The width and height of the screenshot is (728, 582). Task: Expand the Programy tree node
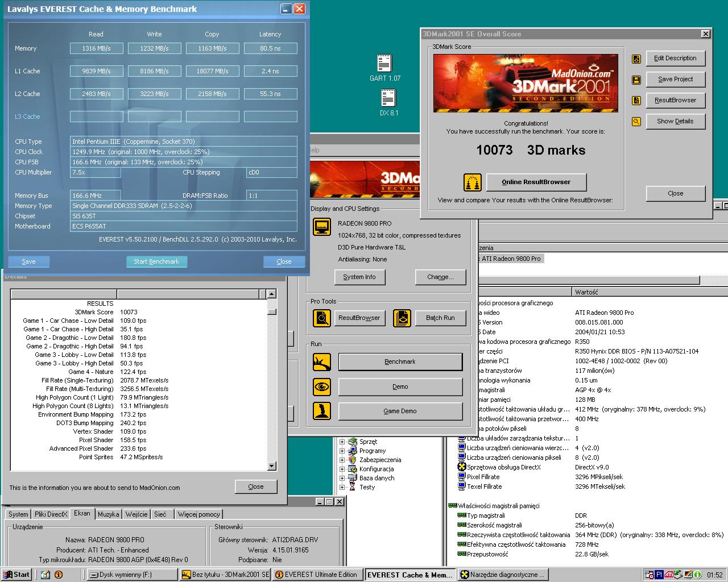(342, 451)
